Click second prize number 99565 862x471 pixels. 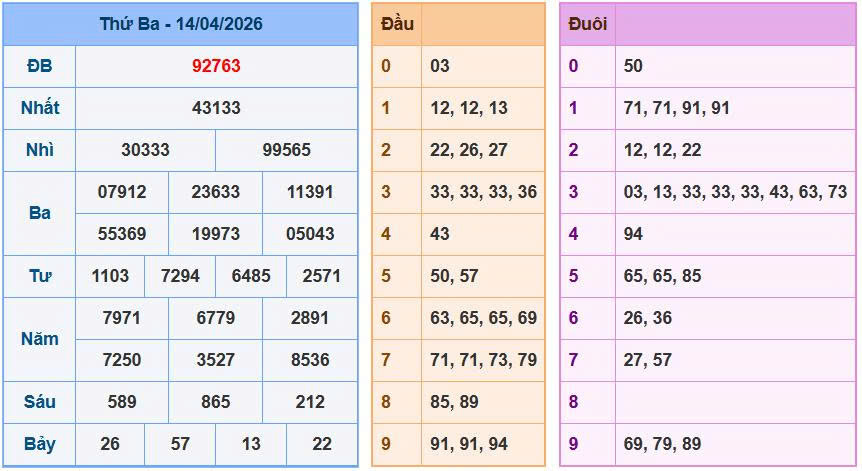point(286,150)
